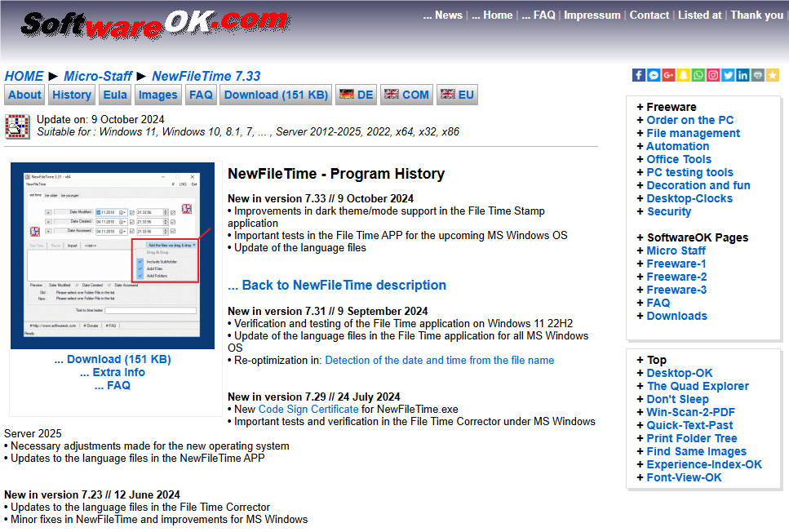Open Decoration and fun category
Screen dimensions: 789x532
click(x=698, y=186)
